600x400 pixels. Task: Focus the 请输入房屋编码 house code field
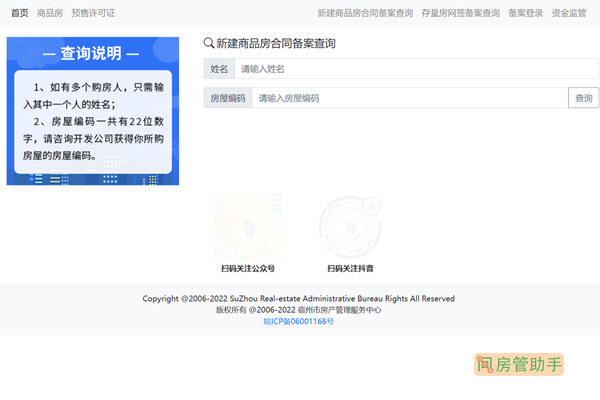tap(410, 98)
